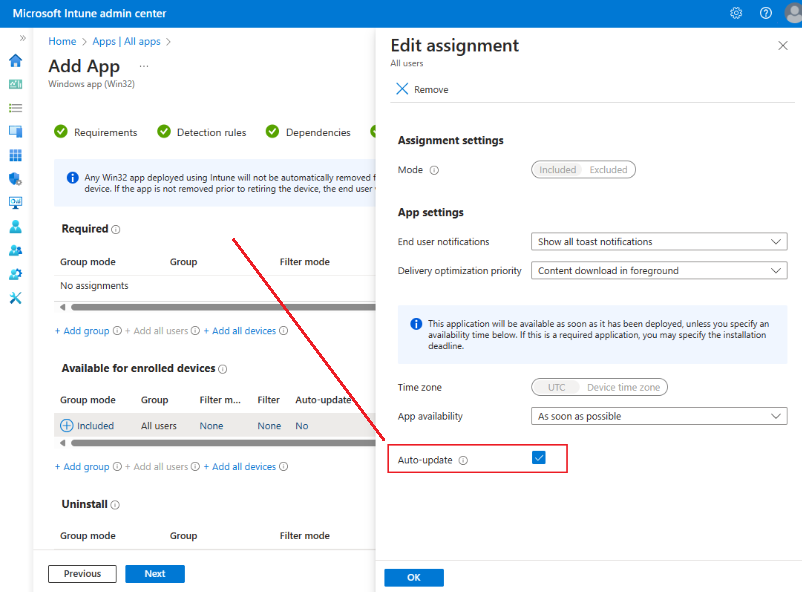The height and width of the screenshot is (592, 802).
Task: Open the Home icon in sidebar
Action: click(15, 60)
